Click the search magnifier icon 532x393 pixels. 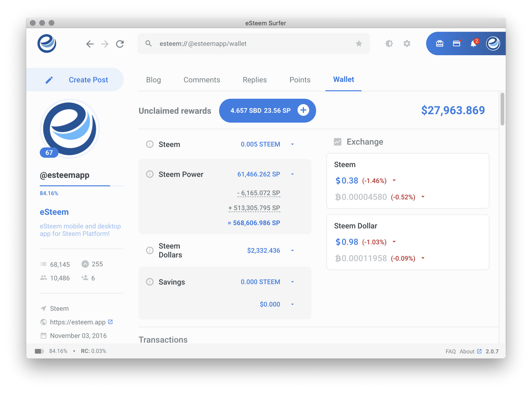click(148, 44)
